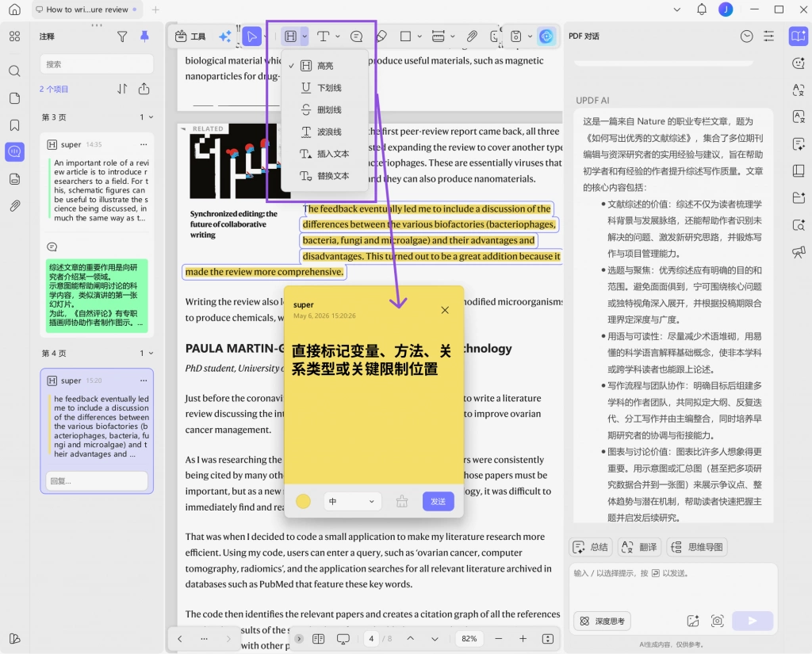Select the highlight H tool in toolbar
Viewport: 812px width, 654px height.
tap(290, 36)
